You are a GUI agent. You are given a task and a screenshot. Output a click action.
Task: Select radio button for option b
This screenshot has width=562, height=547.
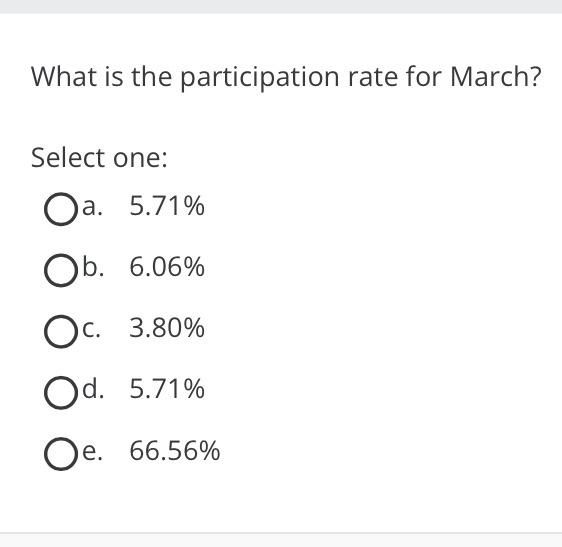pyautogui.click(x=61, y=270)
